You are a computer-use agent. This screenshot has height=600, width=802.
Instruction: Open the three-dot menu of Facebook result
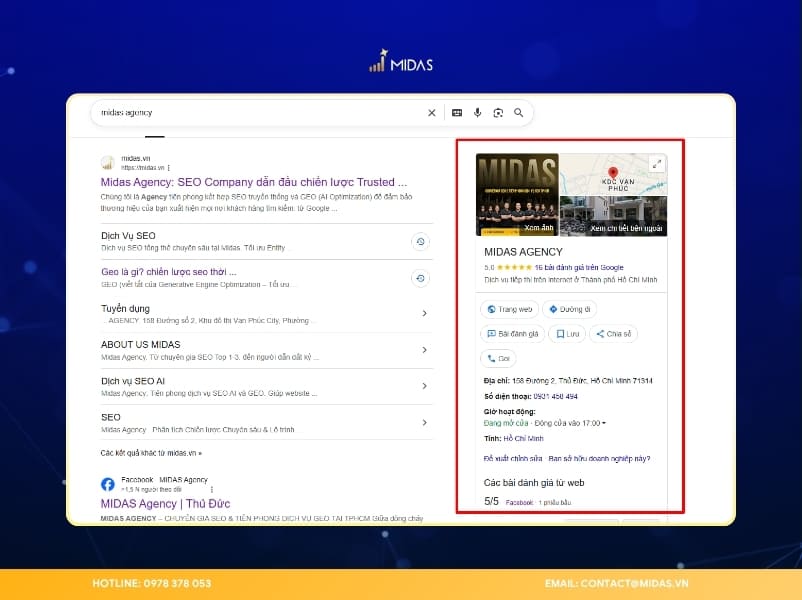212,490
